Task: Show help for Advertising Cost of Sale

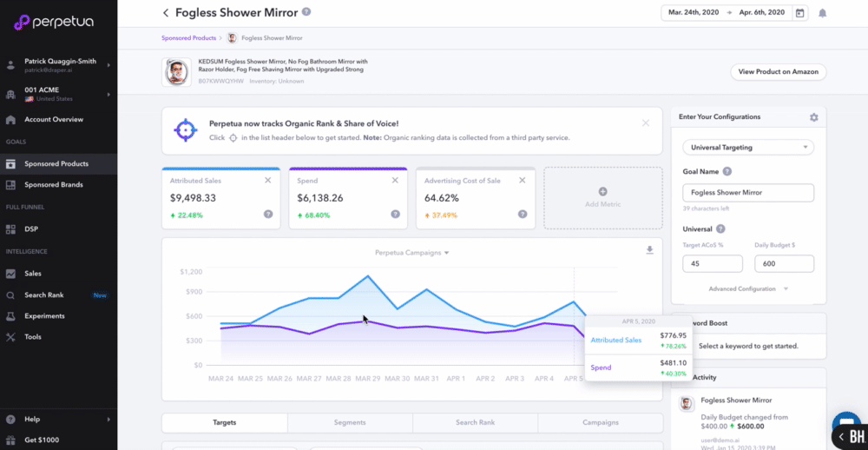Action: [522, 215]
